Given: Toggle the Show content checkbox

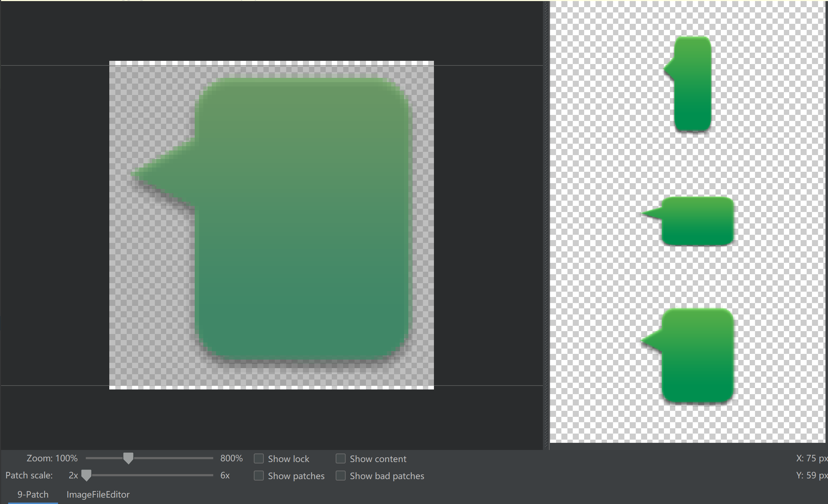Looking at the screenshot, I should (341, 459).
